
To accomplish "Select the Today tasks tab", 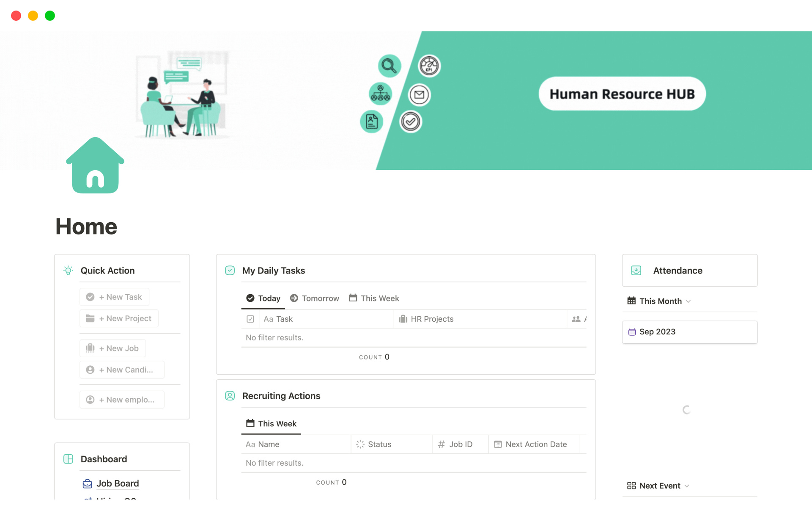I will coord(263,298).
